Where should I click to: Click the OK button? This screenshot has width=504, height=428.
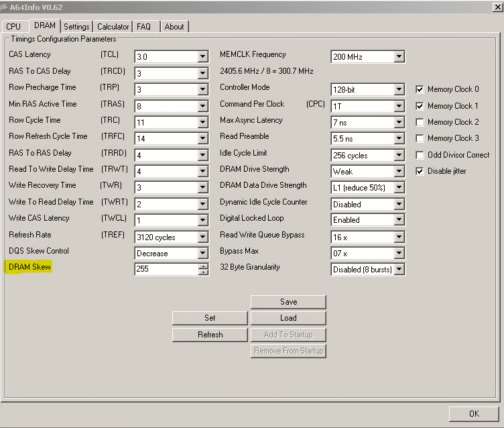(x=474, y=414)
